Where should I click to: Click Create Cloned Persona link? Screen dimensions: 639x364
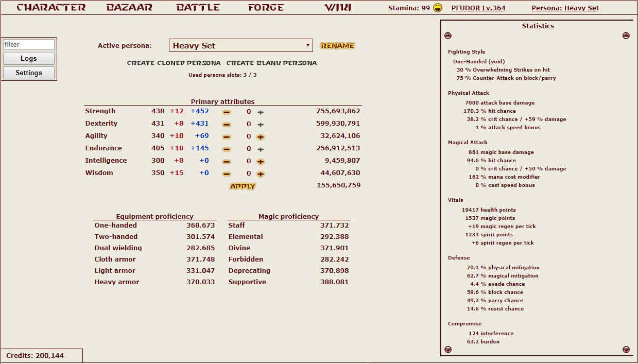pyautogui.click(x=174, y=63)
